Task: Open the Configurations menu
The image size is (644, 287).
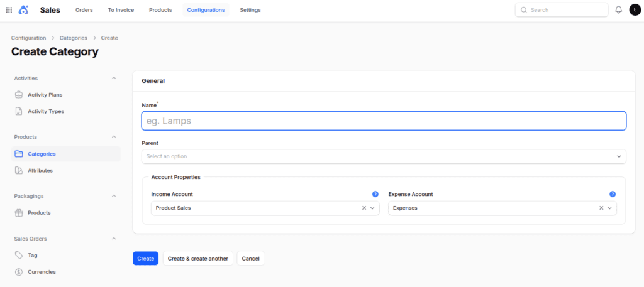Action: (x=206, y=10)
